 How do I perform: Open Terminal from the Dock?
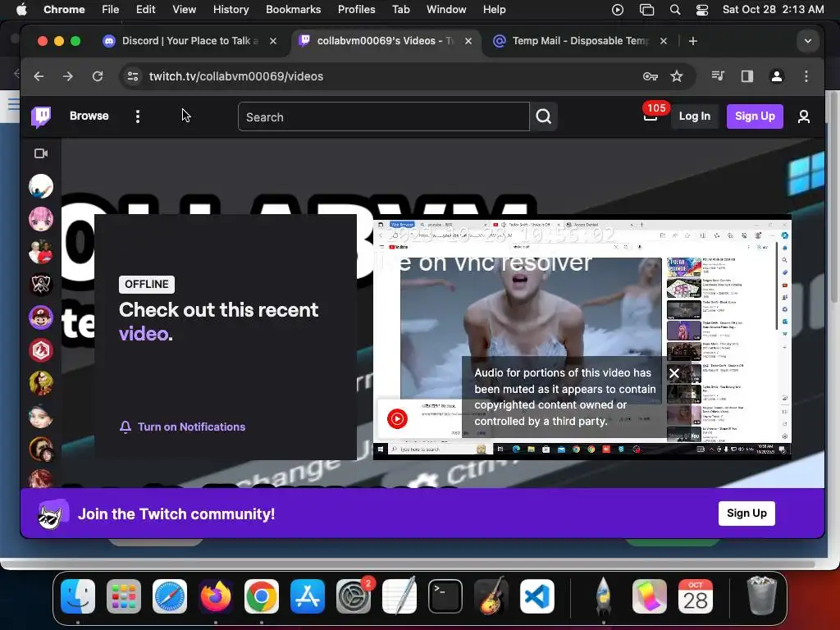[x=445, y=596]
